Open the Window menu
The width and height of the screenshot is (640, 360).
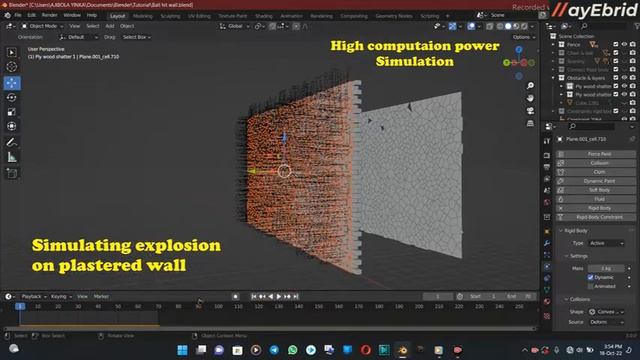[72, 15]
